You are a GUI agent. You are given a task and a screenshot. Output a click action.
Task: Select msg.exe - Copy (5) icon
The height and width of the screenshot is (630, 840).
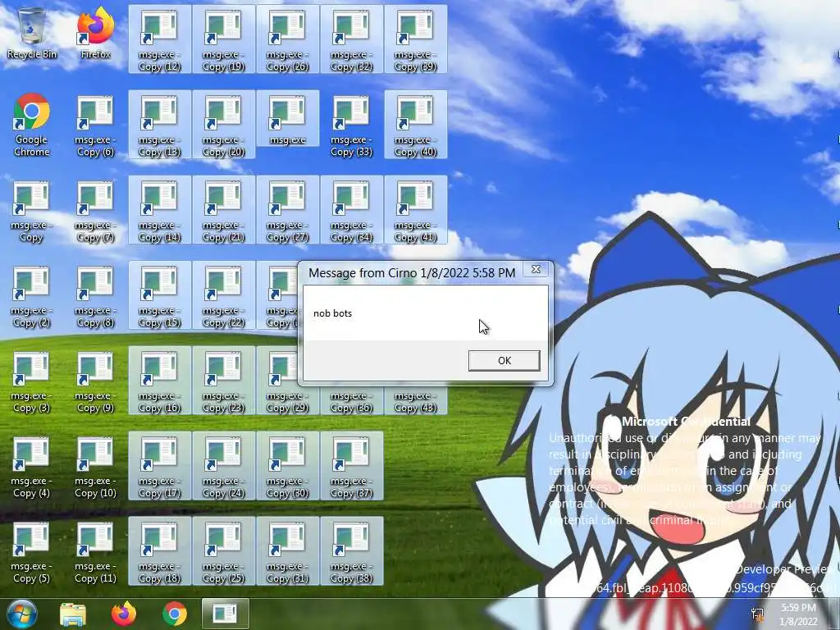(32, 551)
